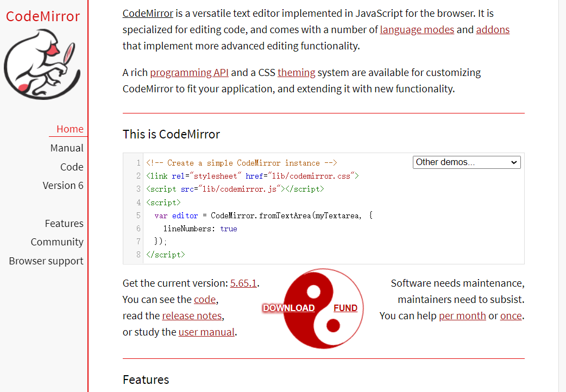Screen dimensions: 566x392
Task: Open Browser support sidebar link
Action: pyautogui.click(x=46, y=261)
